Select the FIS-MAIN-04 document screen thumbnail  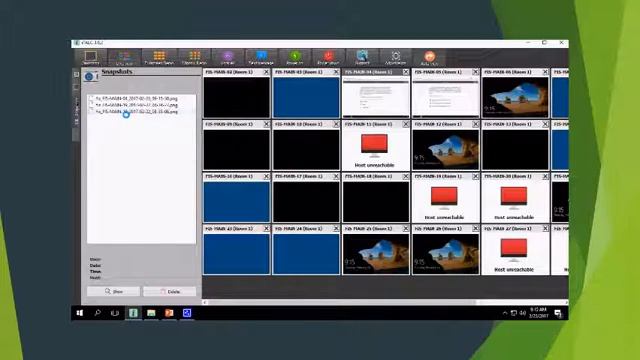[x=376, y=97]
